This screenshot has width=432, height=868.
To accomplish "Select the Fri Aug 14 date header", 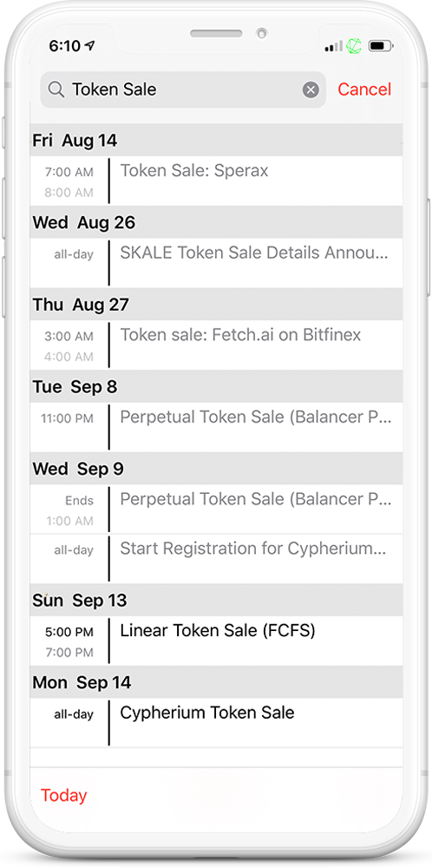I will point(216,141).
